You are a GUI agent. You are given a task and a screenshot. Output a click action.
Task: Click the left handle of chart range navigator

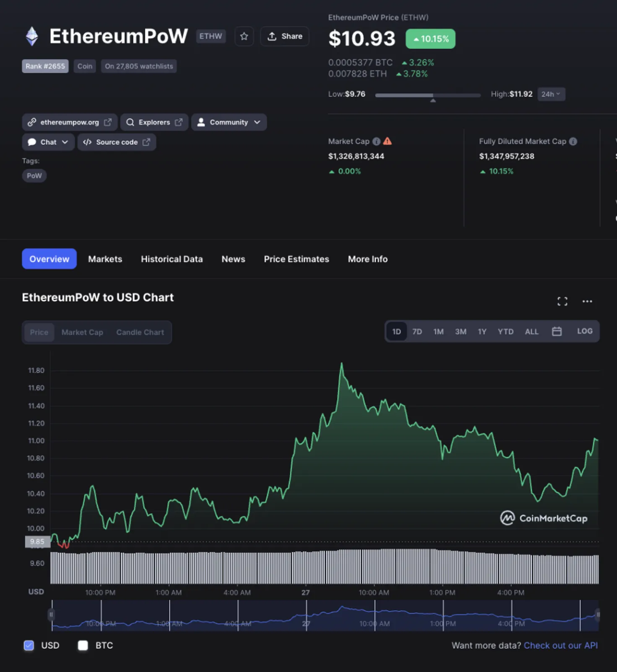pyautogui.click(x=51, y=615)
